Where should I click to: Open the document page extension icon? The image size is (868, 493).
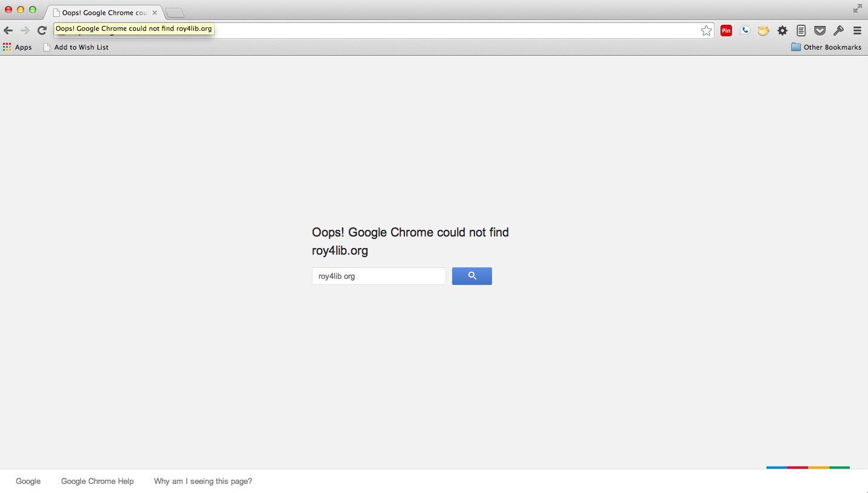801,31
